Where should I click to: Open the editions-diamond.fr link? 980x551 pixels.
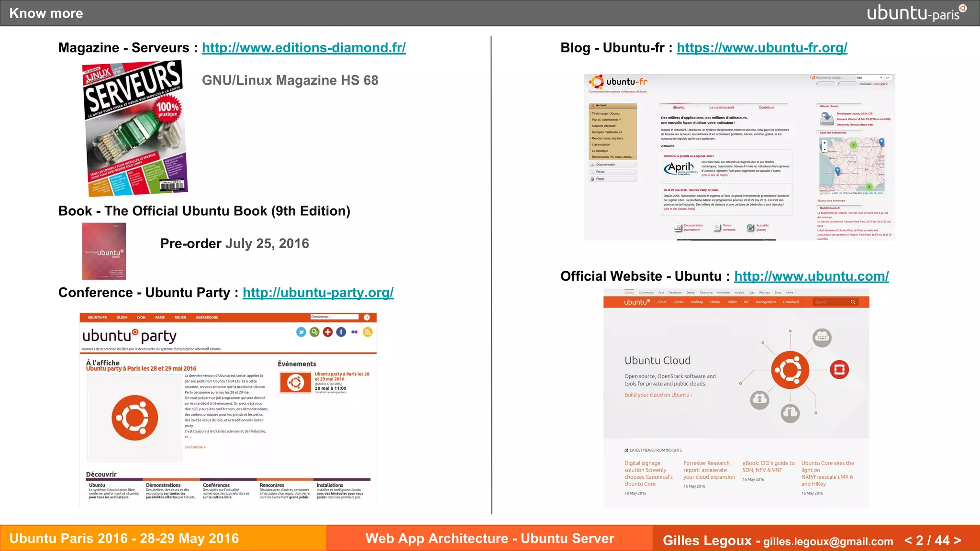click(303, 48)
